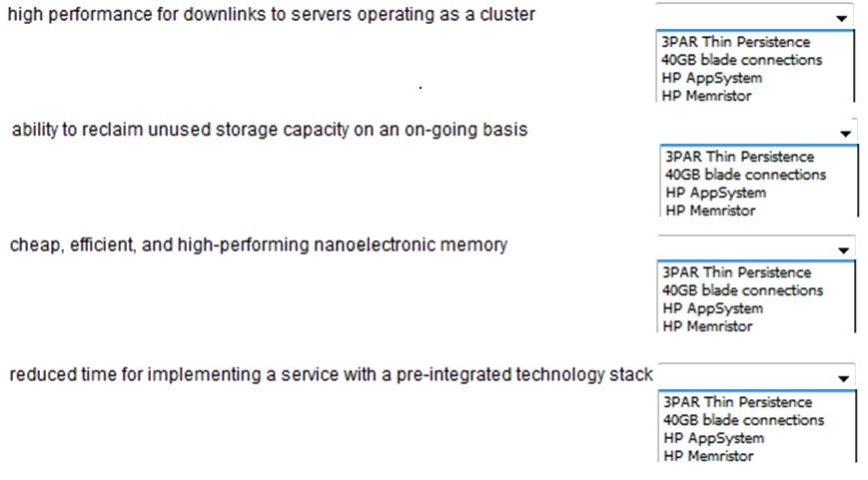Choose HP AppSystem in third list
Viewport: 868px width, 480px height.
click(713, 308)
